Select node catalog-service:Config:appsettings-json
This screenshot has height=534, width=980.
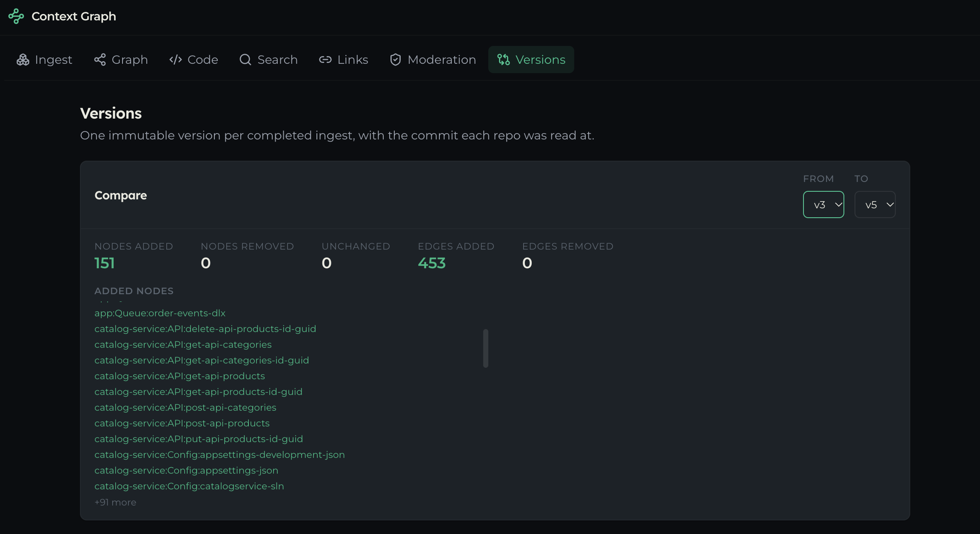pos(186,470)
